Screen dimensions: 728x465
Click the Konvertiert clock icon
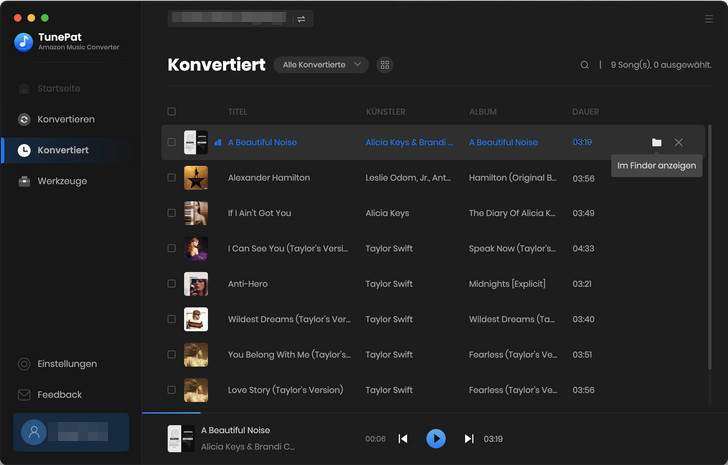24,150
